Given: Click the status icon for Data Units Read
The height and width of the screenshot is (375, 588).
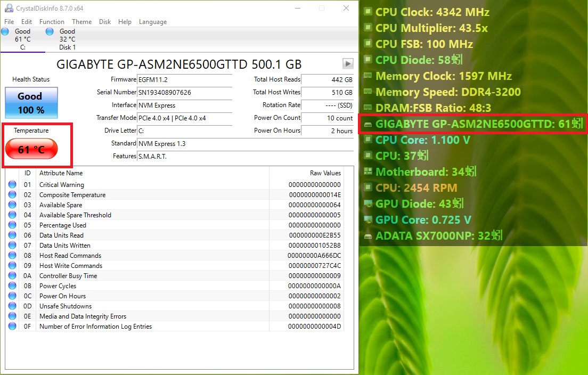Looking at the screenshot, I should coord(12,235).
